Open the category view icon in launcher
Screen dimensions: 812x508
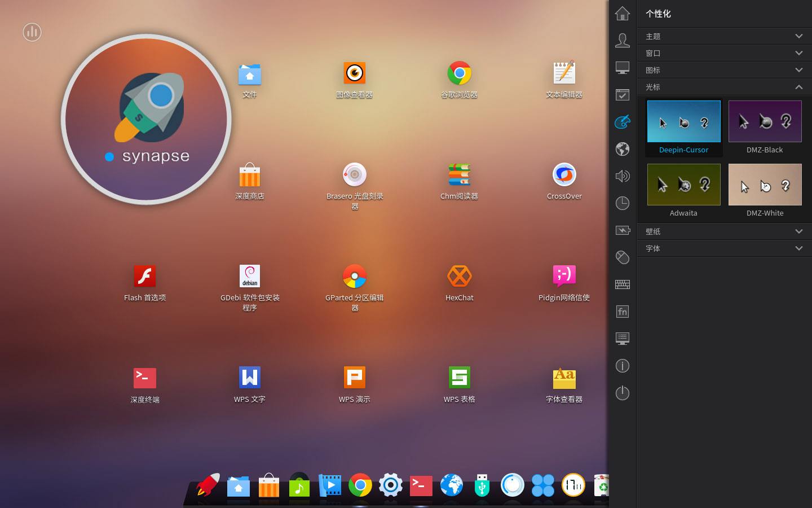coord(32,32)
